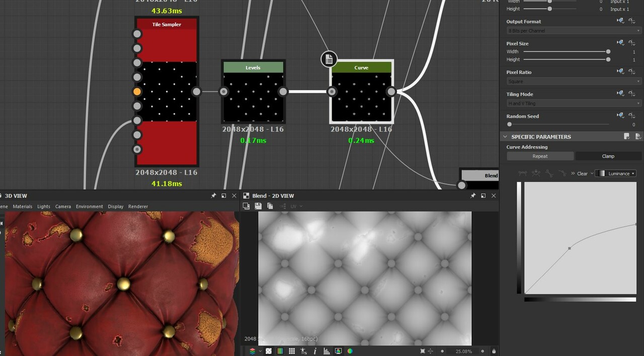Zoom out using the minus icon
Screen dimensions: 644x356
click(442, 351)
